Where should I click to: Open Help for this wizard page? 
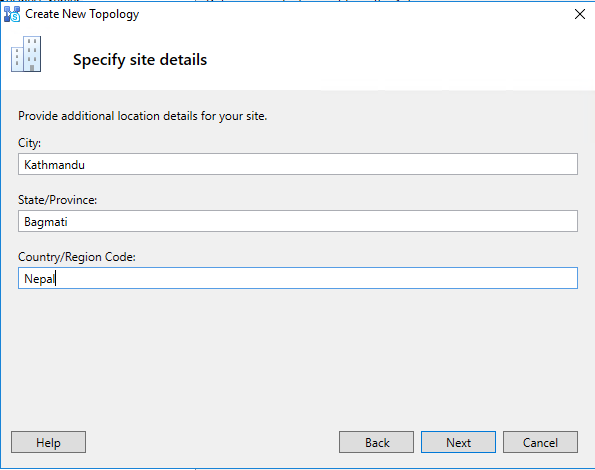(x=49, y=442)
